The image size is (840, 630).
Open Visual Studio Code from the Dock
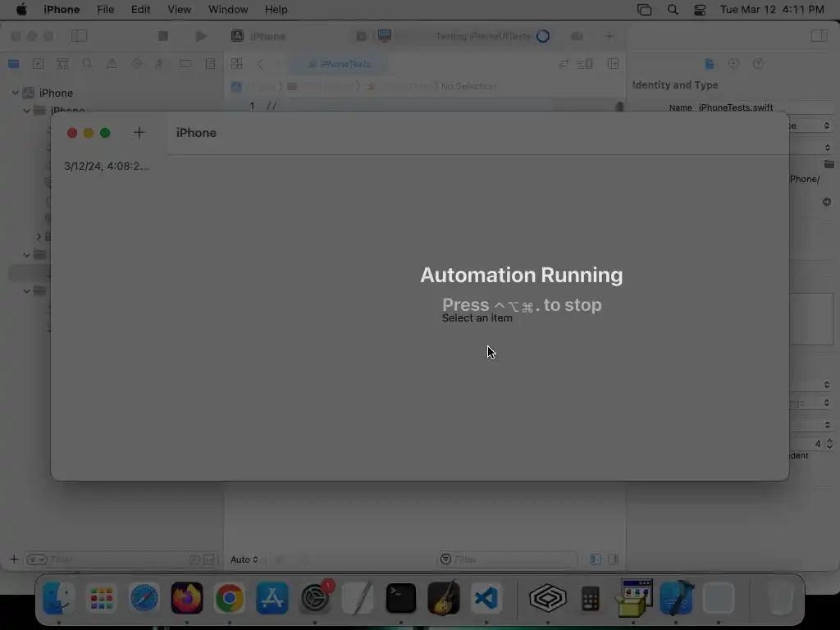[486, 598]
